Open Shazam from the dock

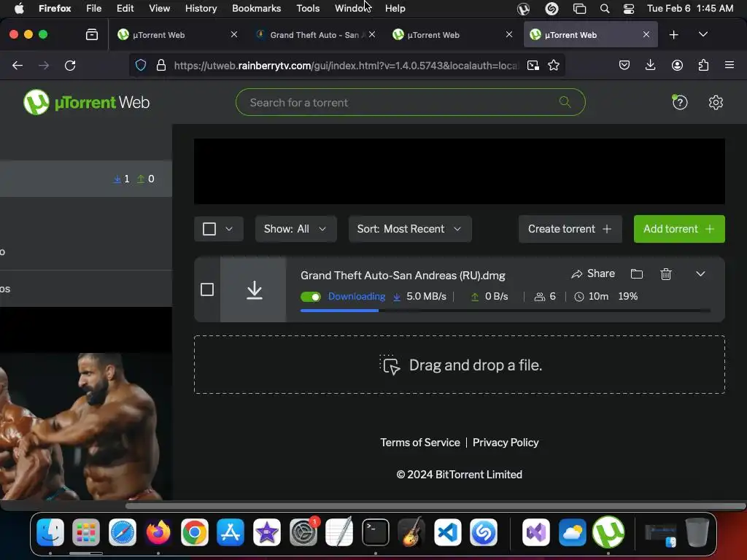click(484, 532)
